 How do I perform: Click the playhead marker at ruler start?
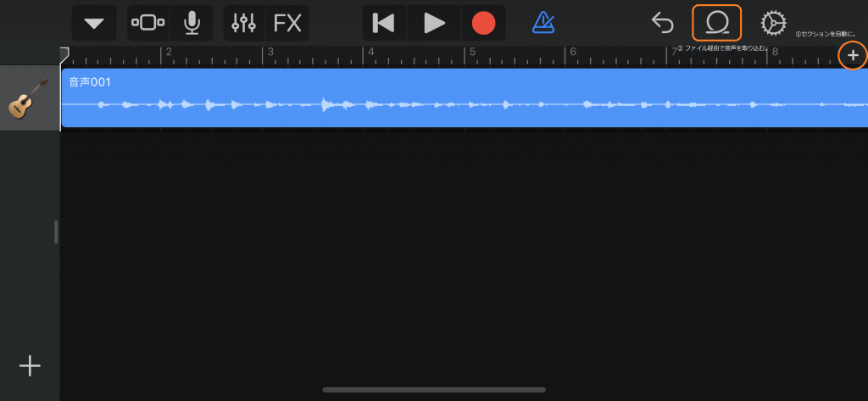[64, 53]
